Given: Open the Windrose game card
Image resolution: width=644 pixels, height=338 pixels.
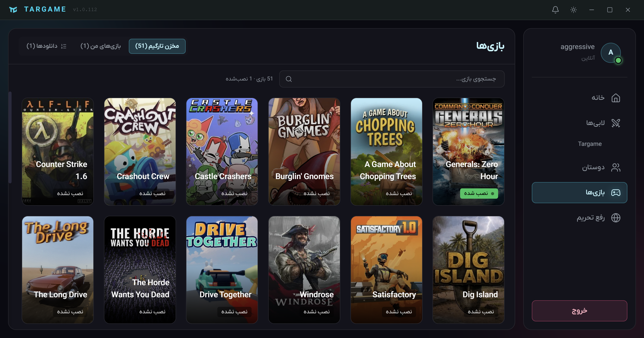Looking at the screenshot, I should click(304, 270).
